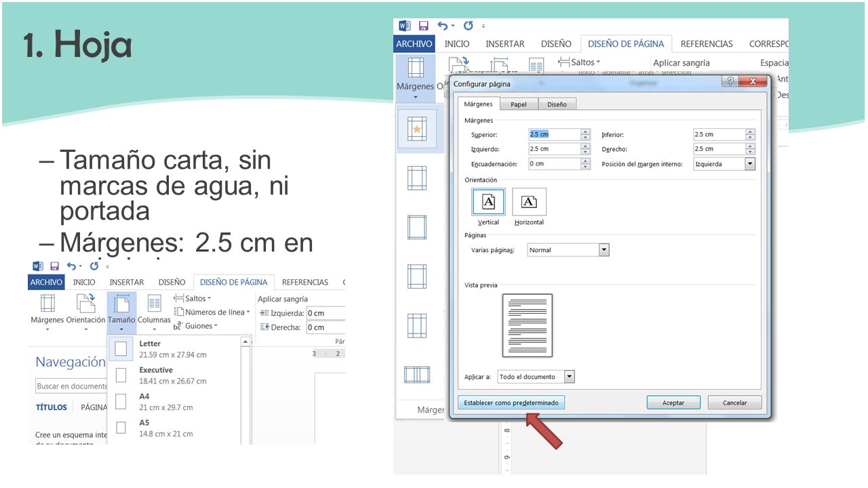The image size is (868, 488).
Task: Click the help question-mark button in Configurar página
Action: click(730, 81)
